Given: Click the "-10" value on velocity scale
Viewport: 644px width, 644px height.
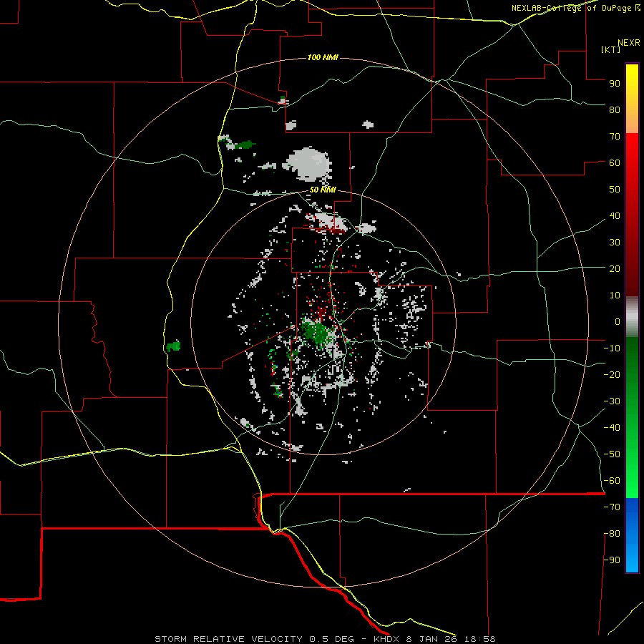Looking at the screenshot, I should point(612,348).
